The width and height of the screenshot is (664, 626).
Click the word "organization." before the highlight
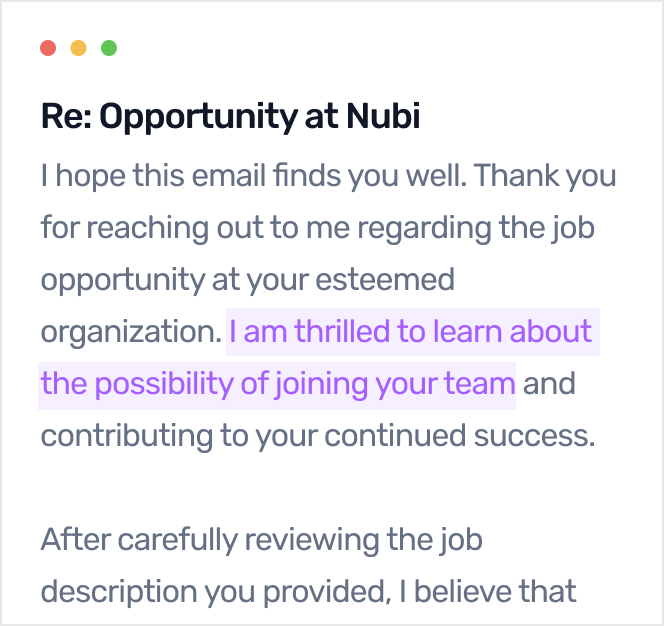[x=130, y=331]
